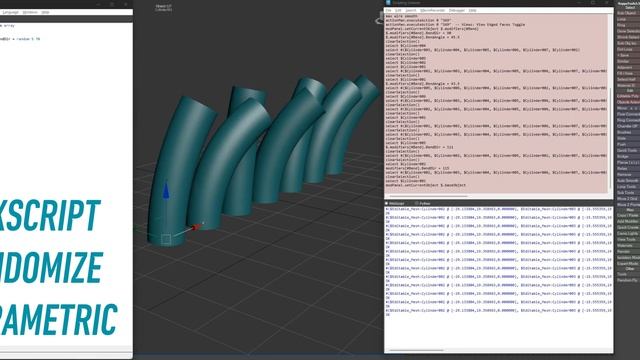Click the Ring Connect button
The image size is (640, 360).
coord(628,120)
